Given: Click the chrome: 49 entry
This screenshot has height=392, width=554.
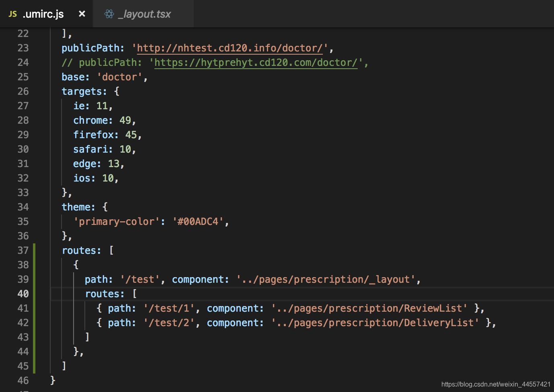Looking at the screenshot, I should click(105, 120).
